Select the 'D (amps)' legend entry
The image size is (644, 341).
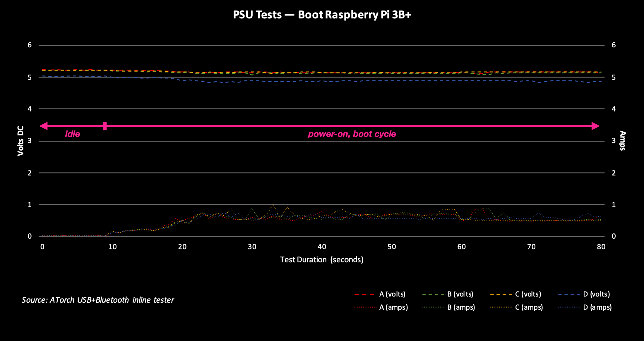(x=597, y=307)
